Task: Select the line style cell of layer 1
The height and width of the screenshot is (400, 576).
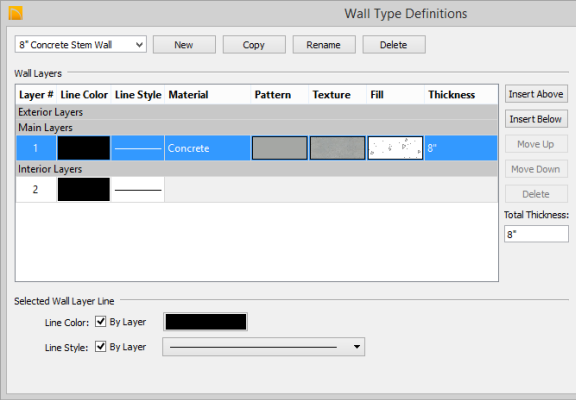Action: click(138, 148)
